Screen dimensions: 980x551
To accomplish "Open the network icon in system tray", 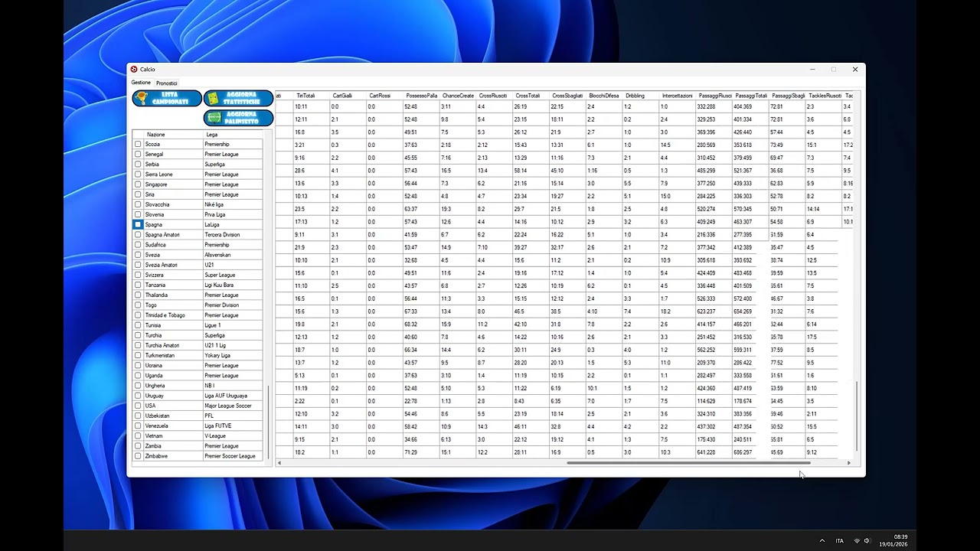I will tap(857, 540).
